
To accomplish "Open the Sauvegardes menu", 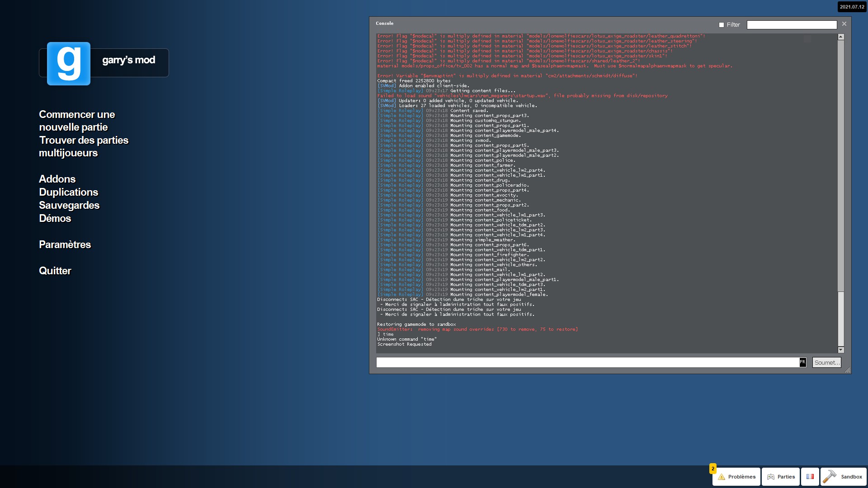I will pos(69,205).
